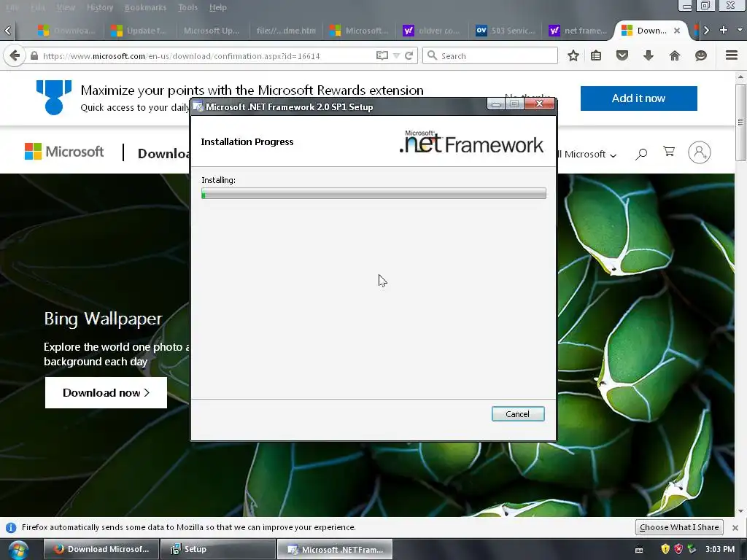Viewport: 747px width, 560px height.
Task: Save page to Pocket icon
Action: 622,55
